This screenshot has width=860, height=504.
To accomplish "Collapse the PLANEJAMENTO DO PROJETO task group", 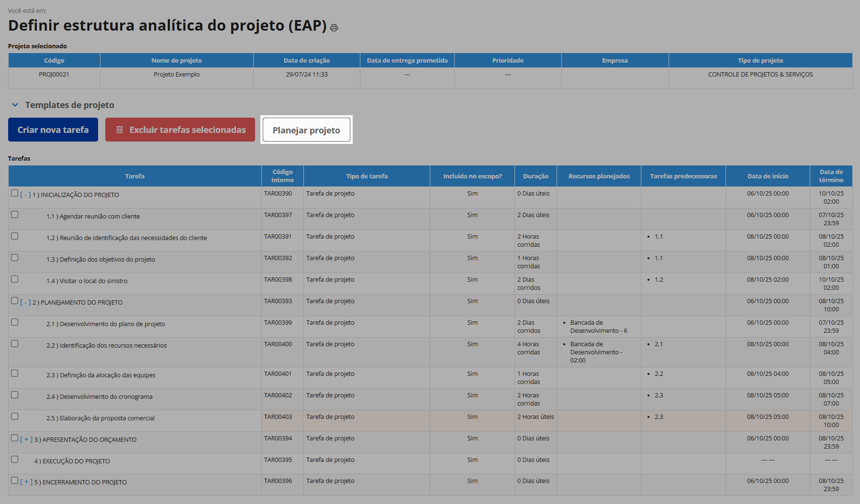I will tap(25, 303).
